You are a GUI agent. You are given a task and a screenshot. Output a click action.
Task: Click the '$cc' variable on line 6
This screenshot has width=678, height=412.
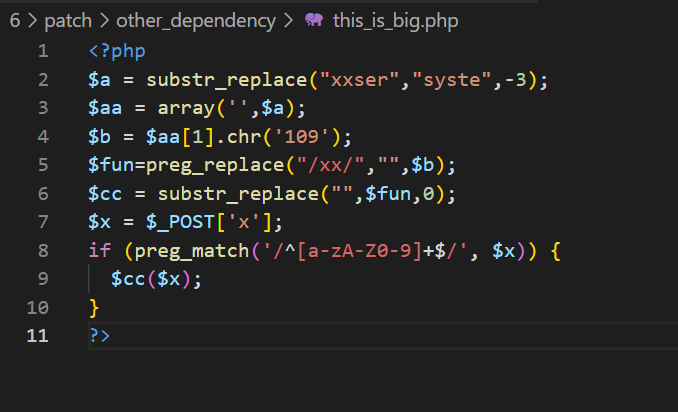click(x=105, y=194)
